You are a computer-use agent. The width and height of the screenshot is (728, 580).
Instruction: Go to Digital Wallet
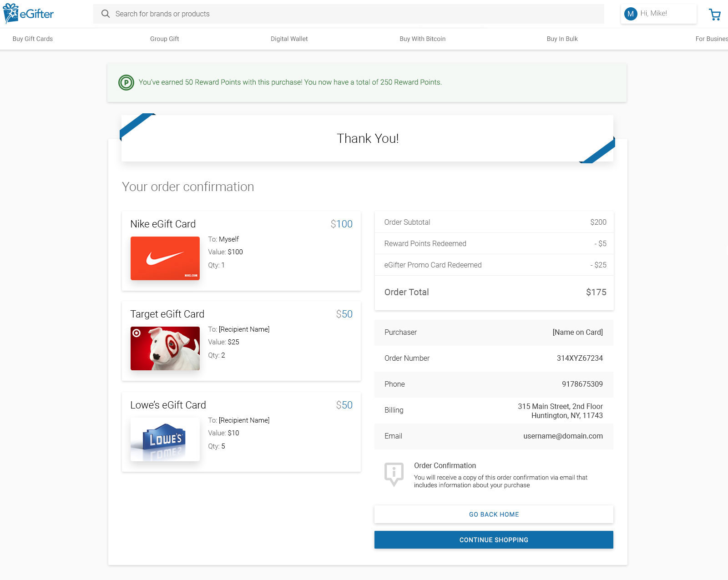coord(289,39)
